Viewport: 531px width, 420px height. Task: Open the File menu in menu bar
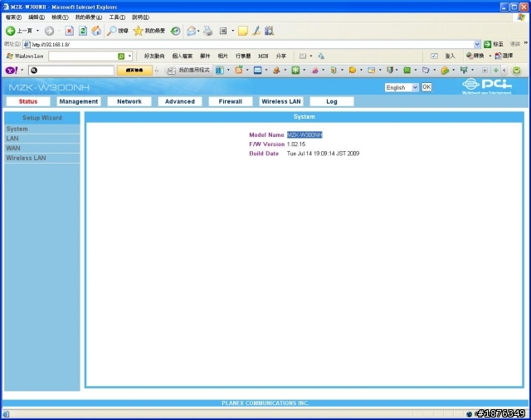click(13, 17)
